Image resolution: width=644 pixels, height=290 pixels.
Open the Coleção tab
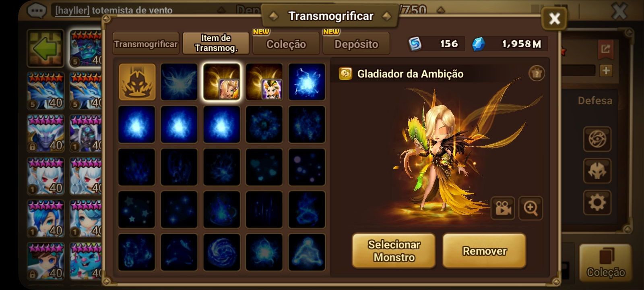click(x=286, y=43)
